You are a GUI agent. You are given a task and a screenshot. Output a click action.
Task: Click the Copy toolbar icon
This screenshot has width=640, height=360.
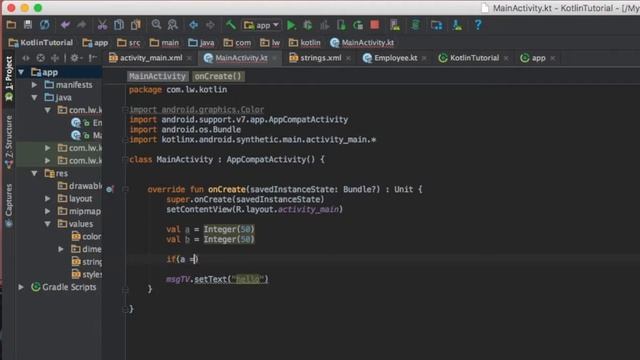click(119, 25)
